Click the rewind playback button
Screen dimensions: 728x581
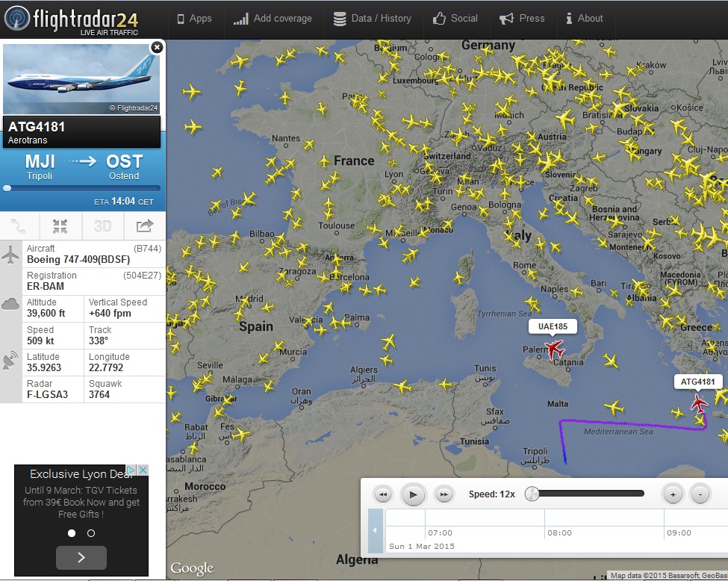pos(383,494)
